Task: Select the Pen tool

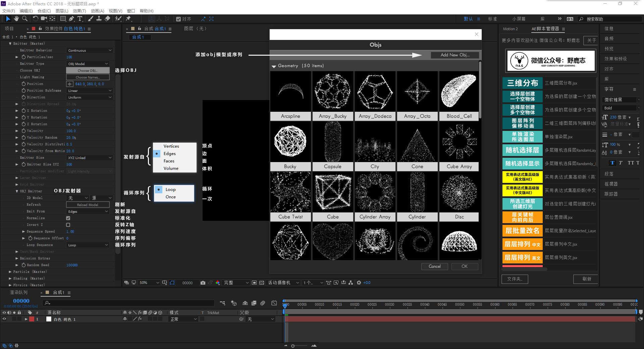Action: [x=71, y=19]
